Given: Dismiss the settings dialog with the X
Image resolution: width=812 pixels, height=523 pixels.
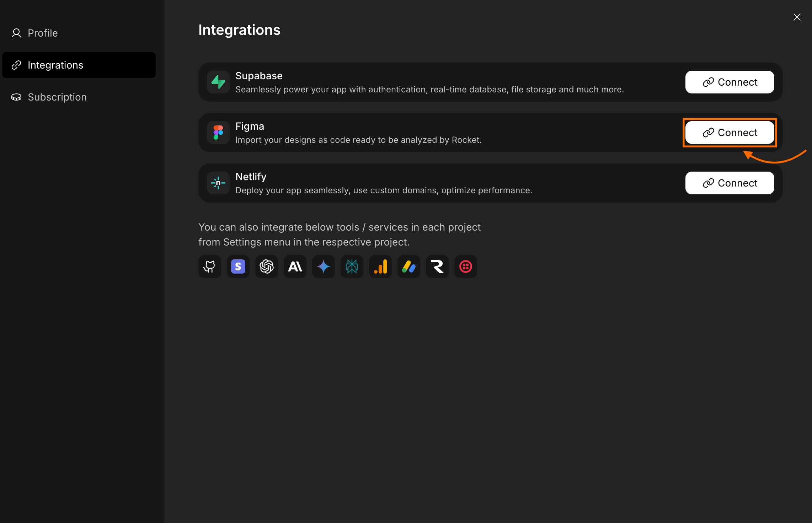Looking at the screenshot, I should point(797,17).
